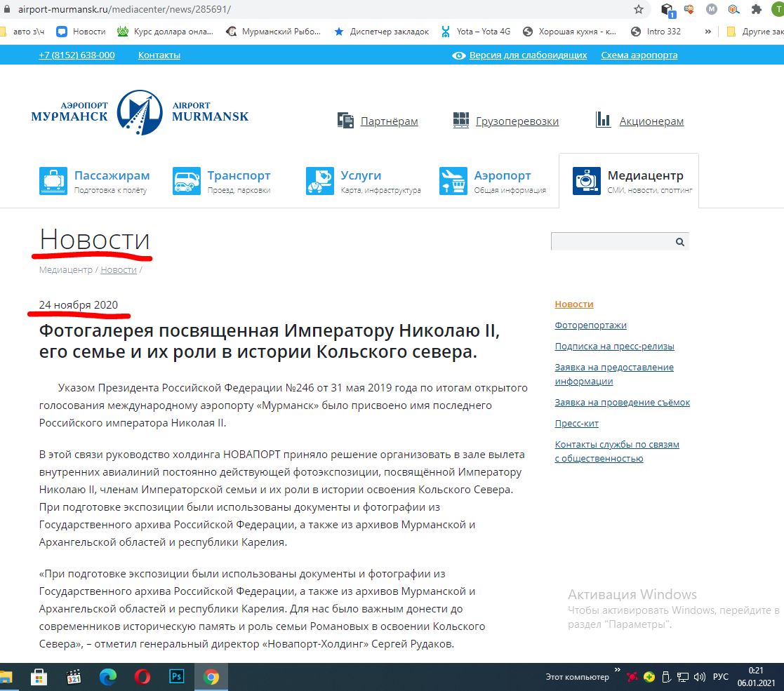This screenshot has width=784, height=691.
Task: Toggle the visually impaired version
Action: [520, 55]
